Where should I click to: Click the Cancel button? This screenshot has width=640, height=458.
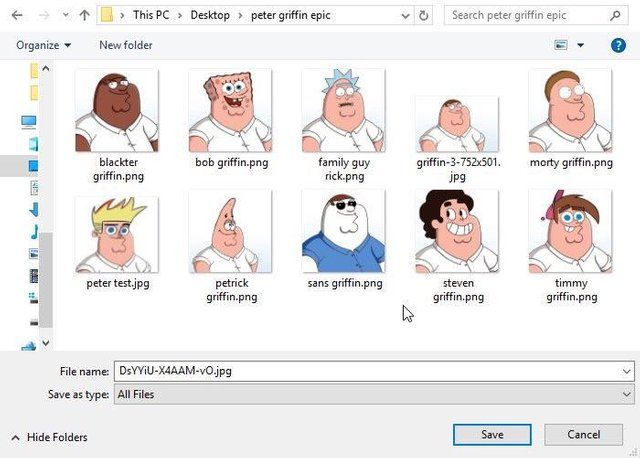[x=583, y=435]
